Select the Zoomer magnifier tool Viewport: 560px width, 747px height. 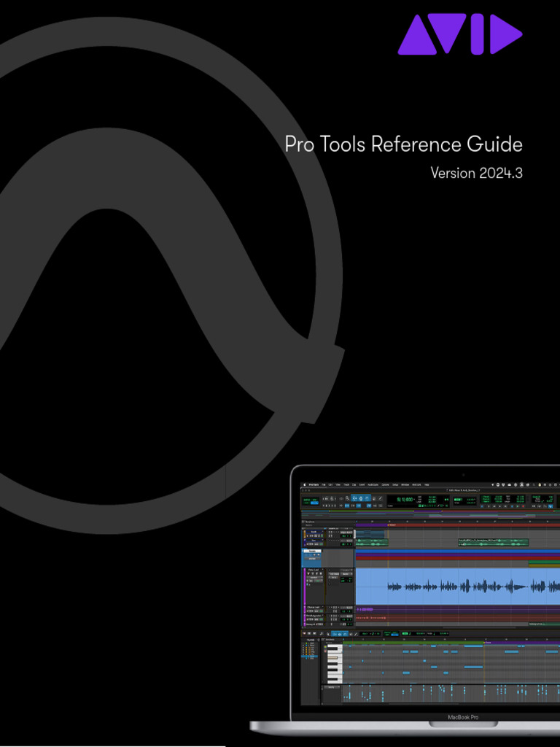pos(347,499)
